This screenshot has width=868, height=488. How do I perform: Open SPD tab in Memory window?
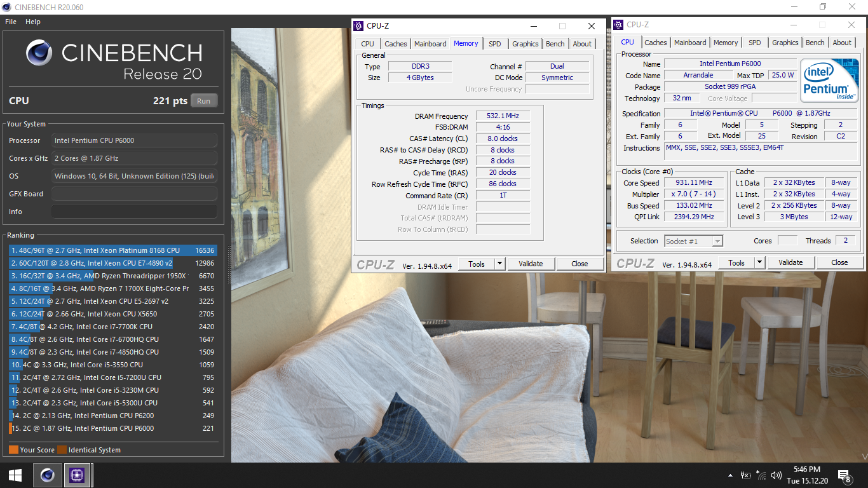coord(495,44)
